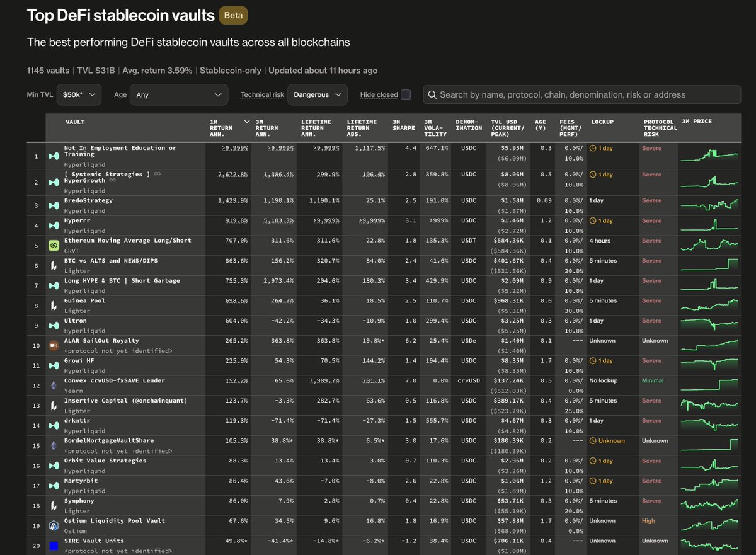
Task: Open Ethereum Moving Average Long/Short vault
Action: (x=128, y=241)
